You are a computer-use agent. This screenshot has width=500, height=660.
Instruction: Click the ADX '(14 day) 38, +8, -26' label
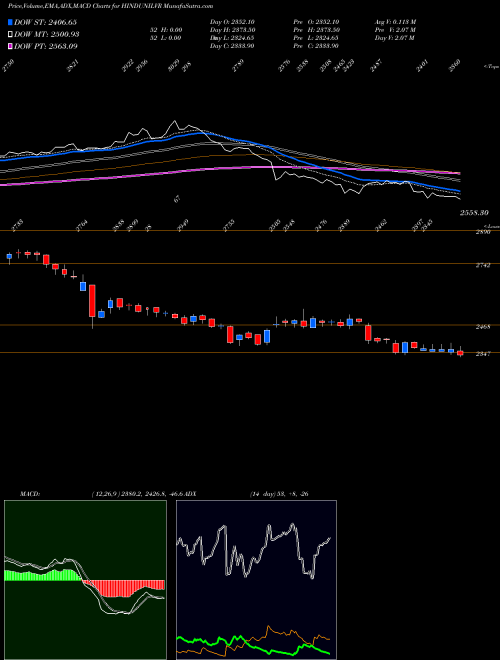(x=279, y=494)
